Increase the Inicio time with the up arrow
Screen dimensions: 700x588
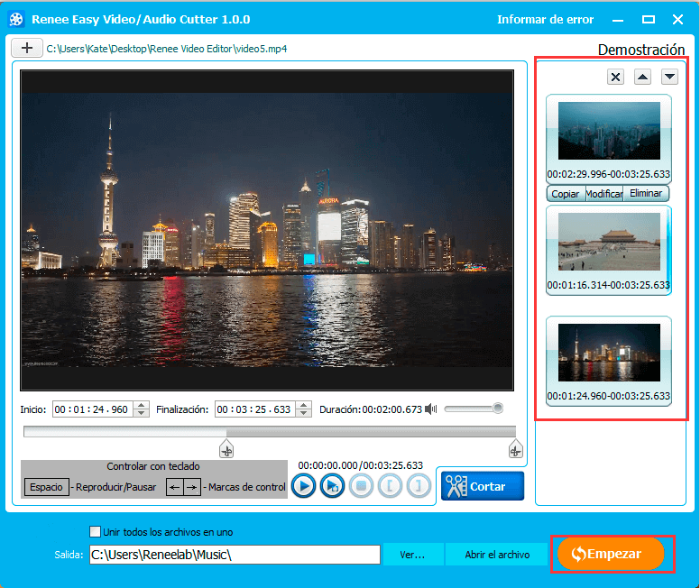coord(141,405)
